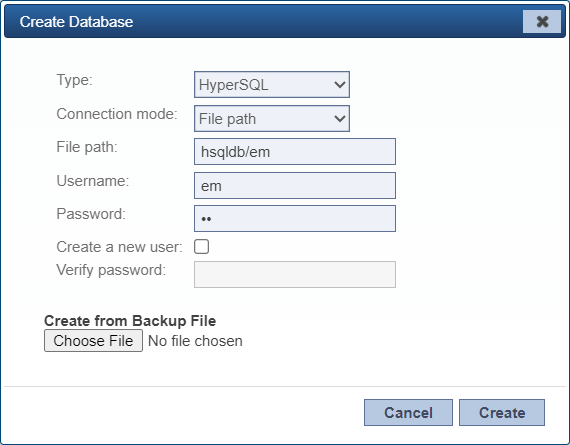Image resolution: width=570 pixels, height=445 pixels.
Task: Close the Create Database dialog with X
Action: [x=542, y=21]
